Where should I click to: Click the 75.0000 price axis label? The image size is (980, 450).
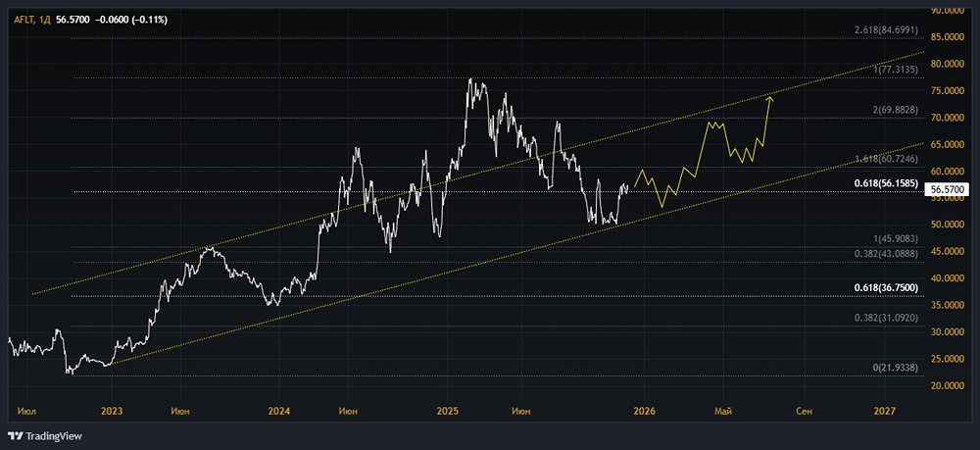(948, 91)
